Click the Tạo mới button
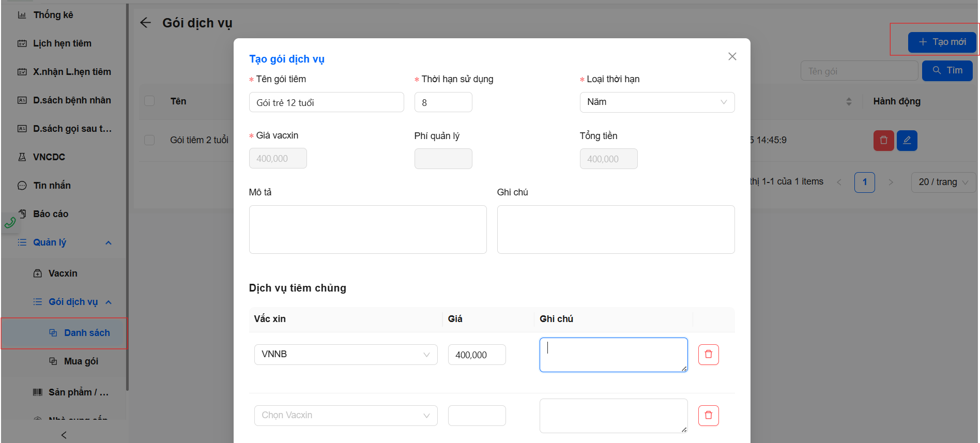980x443 pixels. point(942,42)
